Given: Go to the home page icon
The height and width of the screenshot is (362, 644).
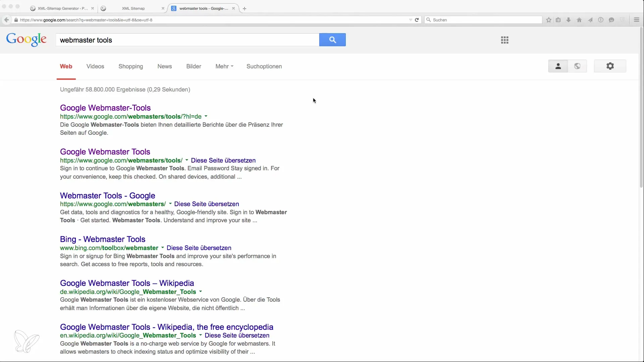Looking at the screenshot, I should (579, 20).
